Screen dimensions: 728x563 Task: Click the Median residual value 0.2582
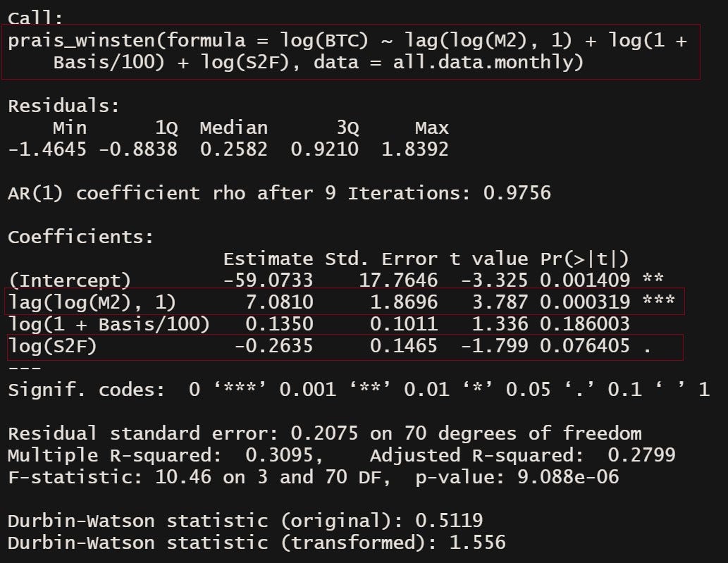tap(233, 149)
